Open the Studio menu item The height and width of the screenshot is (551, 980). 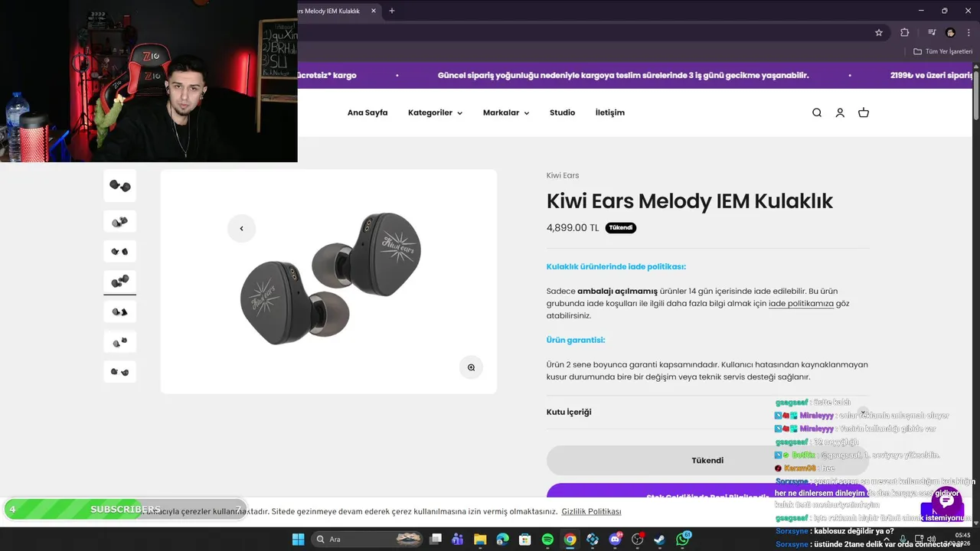562,112
